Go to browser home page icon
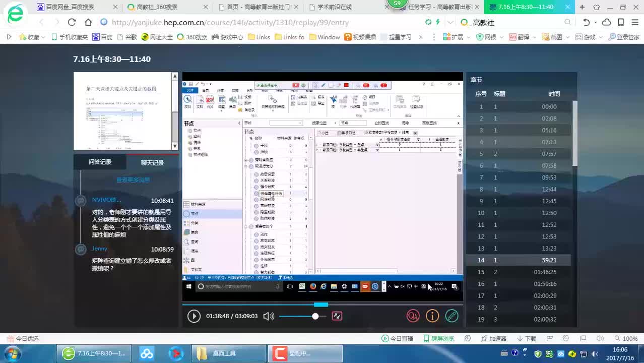This screenshot has height=363, width=644. click(88, 22)
